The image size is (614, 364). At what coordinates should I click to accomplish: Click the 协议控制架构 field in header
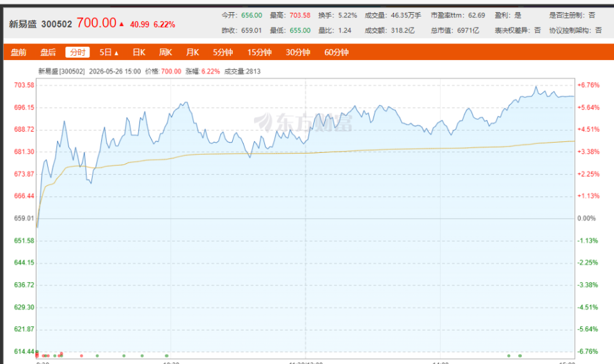[x=575, y=30]
